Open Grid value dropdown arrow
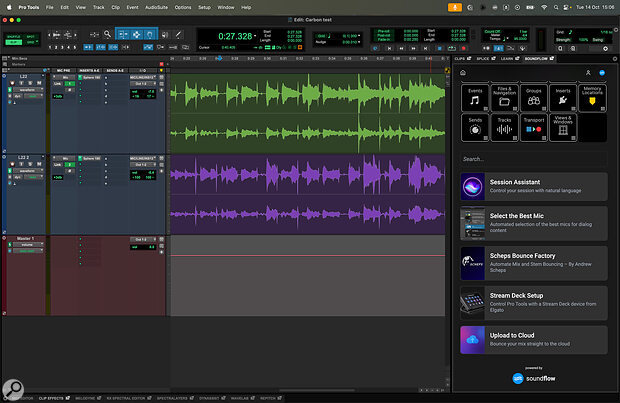Viewport: 620px width, 403px height. (359, 36)
